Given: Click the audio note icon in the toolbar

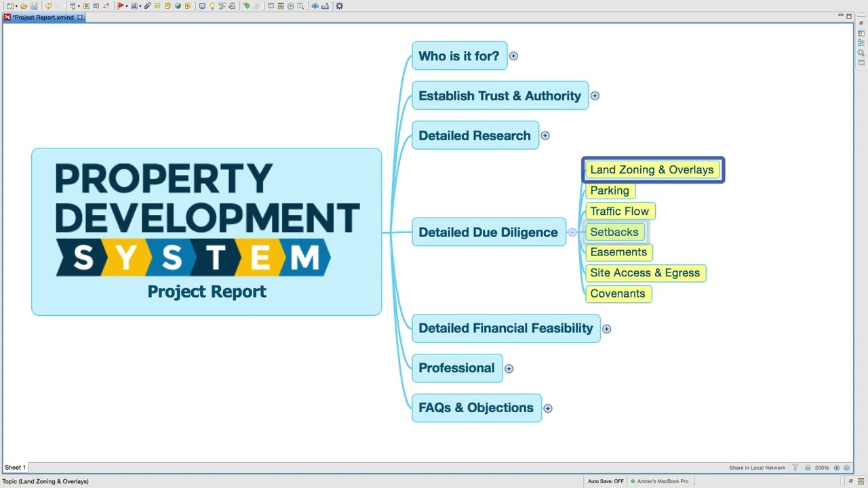Looking at the screenshot, I should [188, 5].
